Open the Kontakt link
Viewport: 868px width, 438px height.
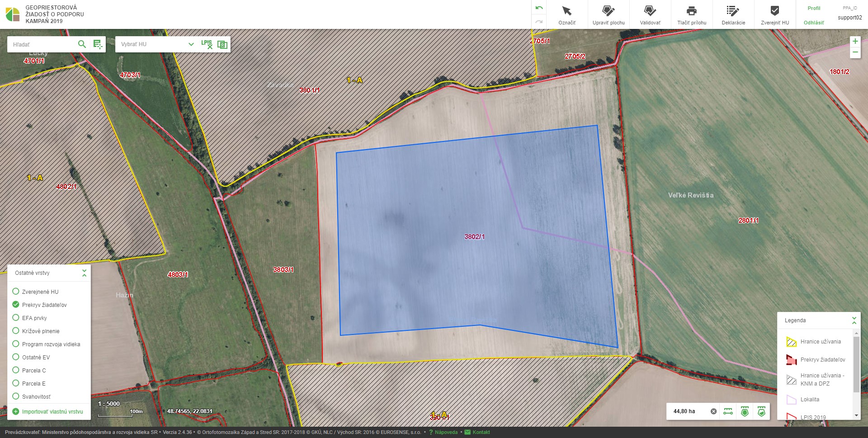coord(481,432)
